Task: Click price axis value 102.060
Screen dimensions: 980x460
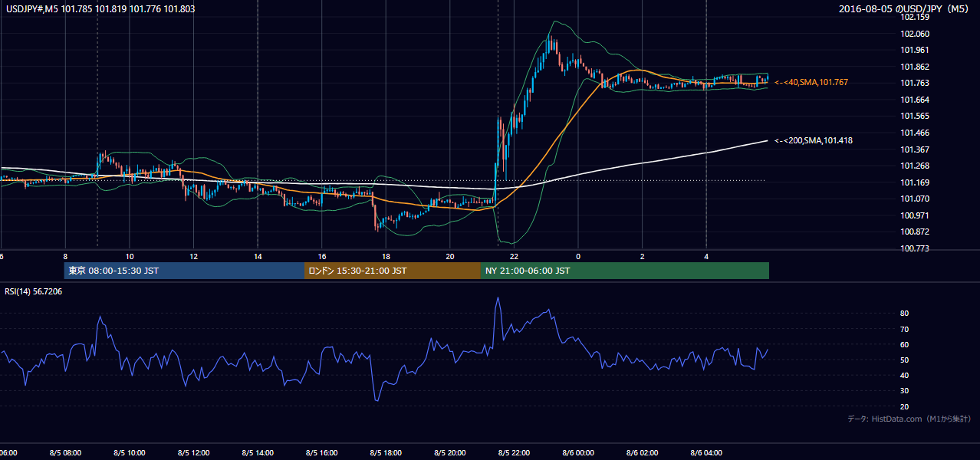Action: 914,34
